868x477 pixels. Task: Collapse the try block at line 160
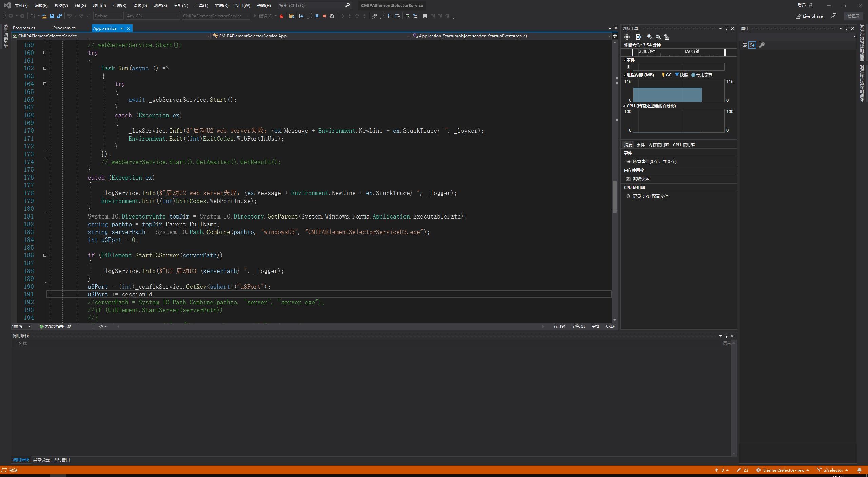click(45, 53)
